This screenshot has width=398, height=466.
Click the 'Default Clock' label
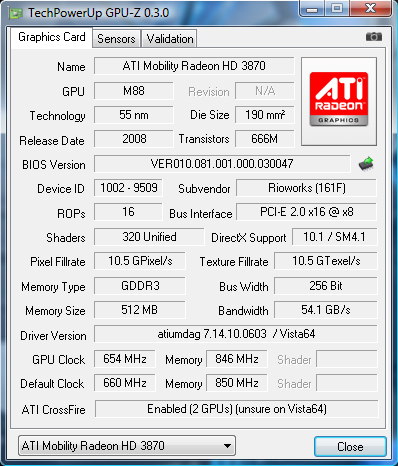pos(52,384)
